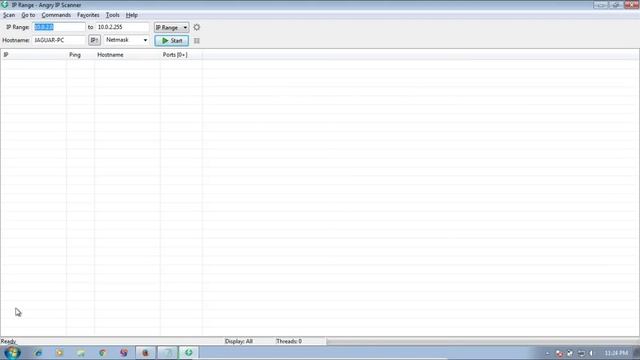Open the Tools menu
640x360 pixels.
[x=113, y=15]
